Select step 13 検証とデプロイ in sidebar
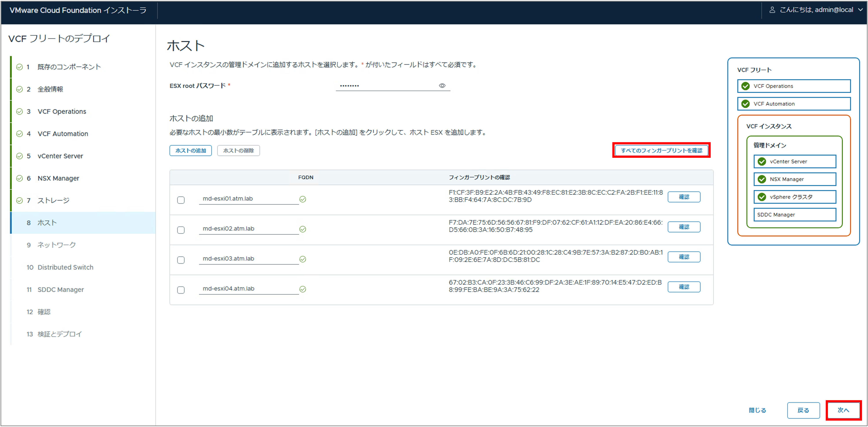The image size is (868, 427). [x=83, y=334]
